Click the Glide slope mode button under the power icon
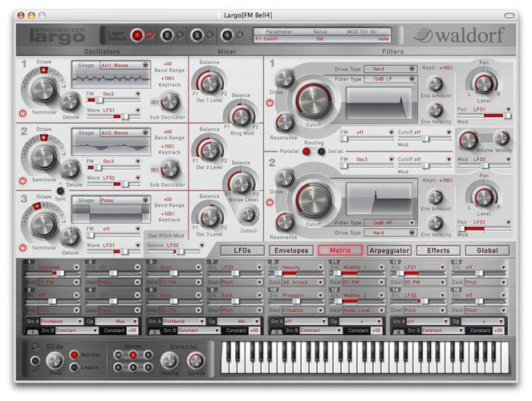Image resolution: width=532 pixels, height=401 pixels. pyautogui.click(x=35, y=361)
